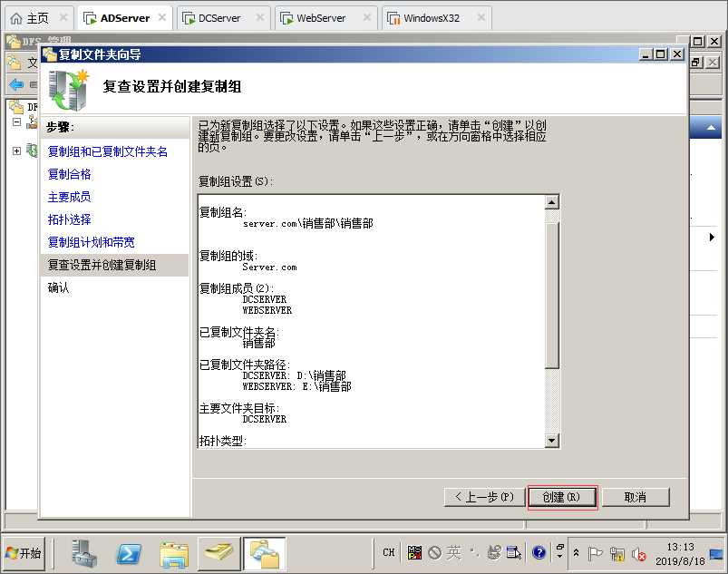The height and width of the screenshot is (574, 728).
Task: Cancel the wizard with 取消 button
Action: point(636,497)
